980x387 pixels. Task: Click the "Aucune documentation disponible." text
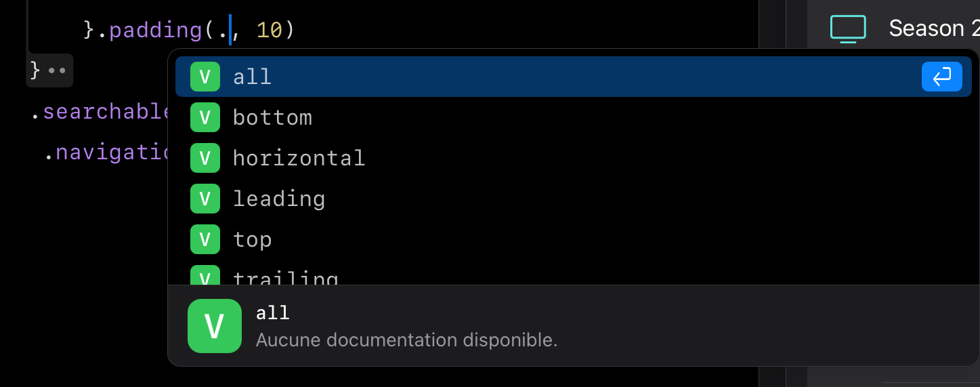pyautogui.click(x=406, y=340)
